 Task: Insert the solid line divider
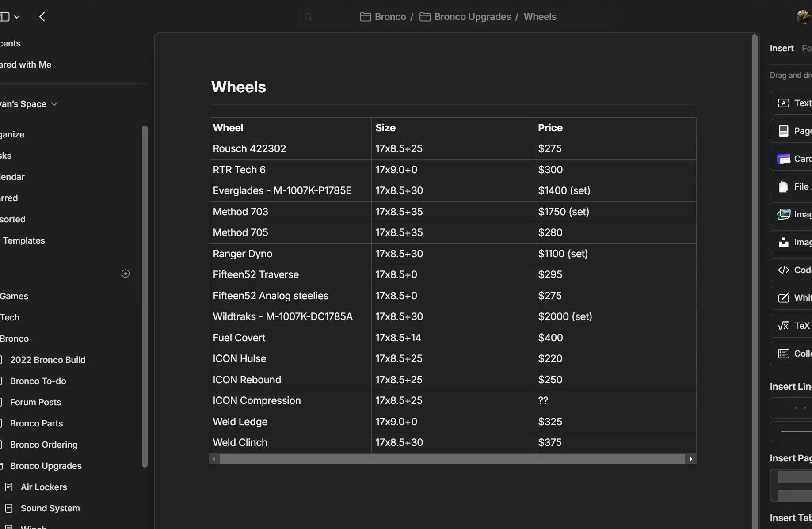791,432
